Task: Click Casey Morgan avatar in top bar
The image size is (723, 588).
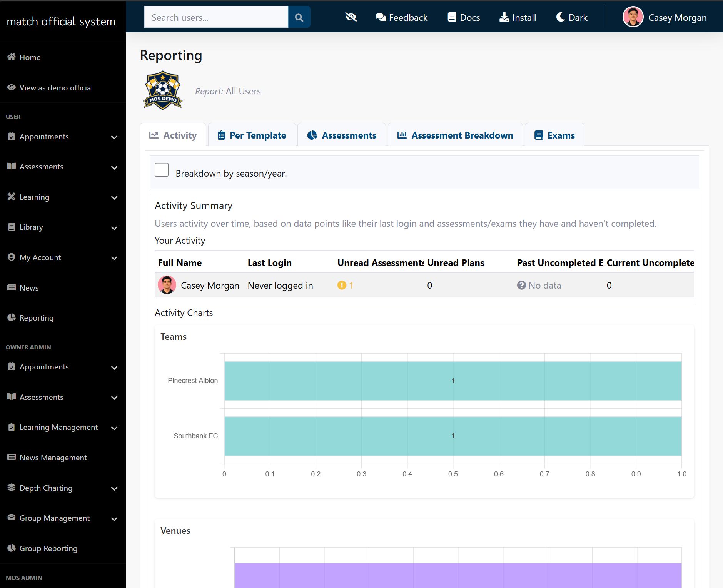Action: [633, 17]
